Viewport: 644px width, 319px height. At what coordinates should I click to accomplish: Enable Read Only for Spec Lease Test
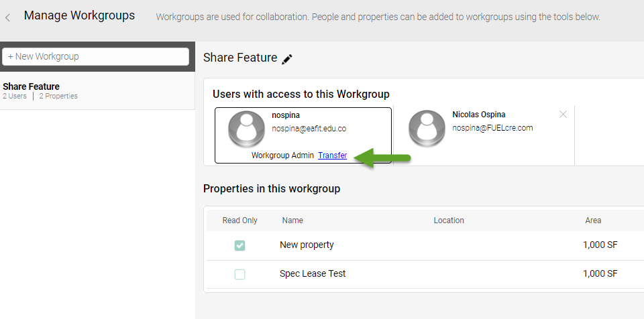click(239, 274)
